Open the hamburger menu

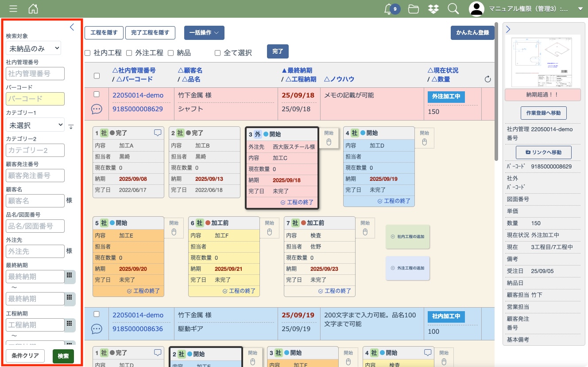pyautogui.click(x=13, y=9)
